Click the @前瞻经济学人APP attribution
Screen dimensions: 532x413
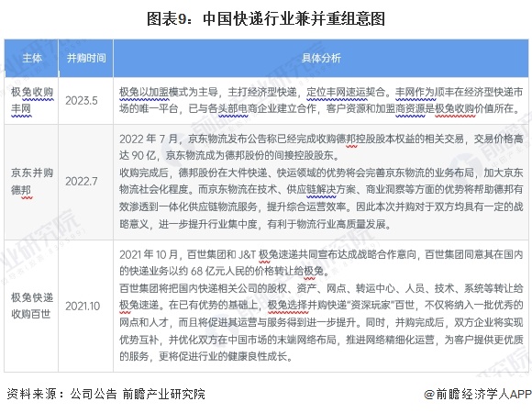point(478,394)
